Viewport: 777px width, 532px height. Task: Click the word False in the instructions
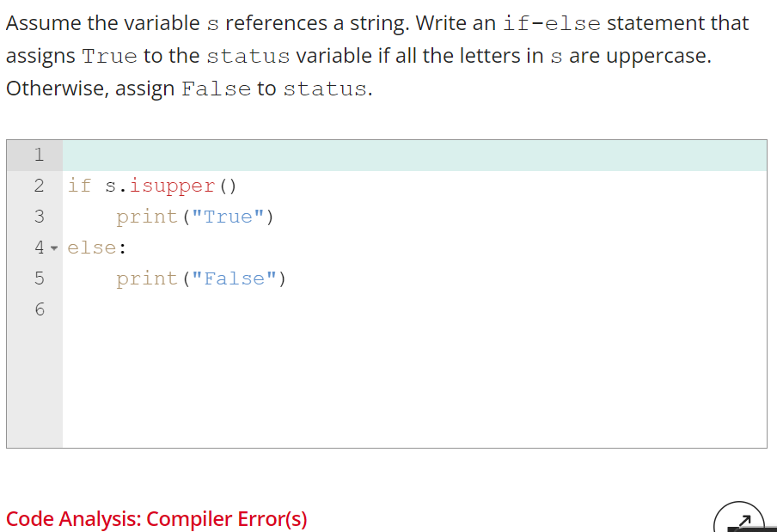tap(216, 89)
